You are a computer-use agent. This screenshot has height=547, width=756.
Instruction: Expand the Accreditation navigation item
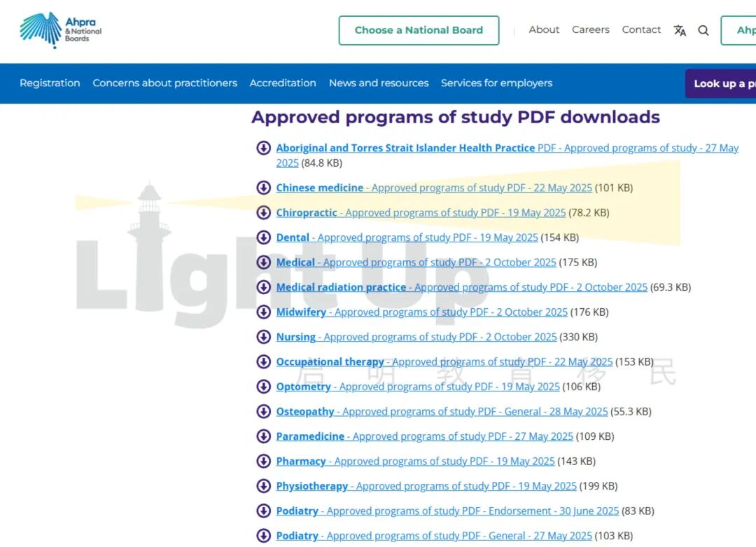pyautogui.click(x=283, y=83)
